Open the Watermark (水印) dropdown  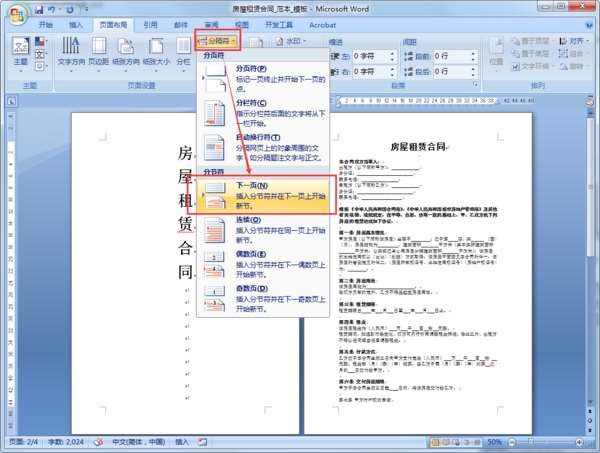coord(291,41)
